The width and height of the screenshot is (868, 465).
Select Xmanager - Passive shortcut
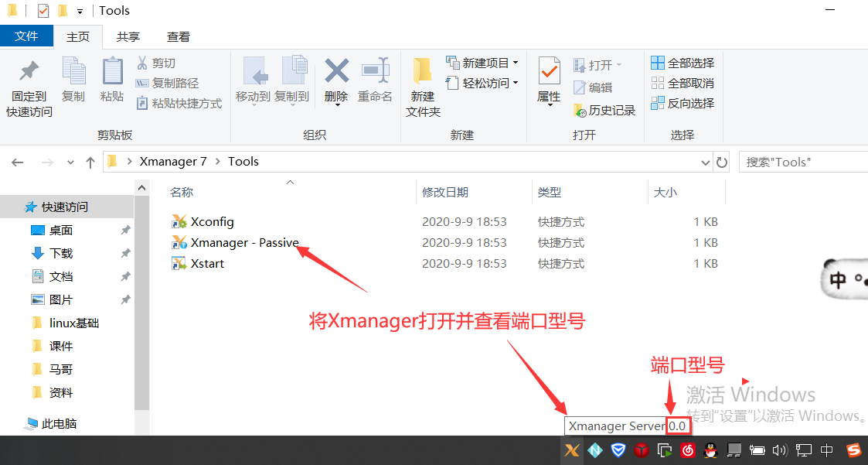[235, 243]
